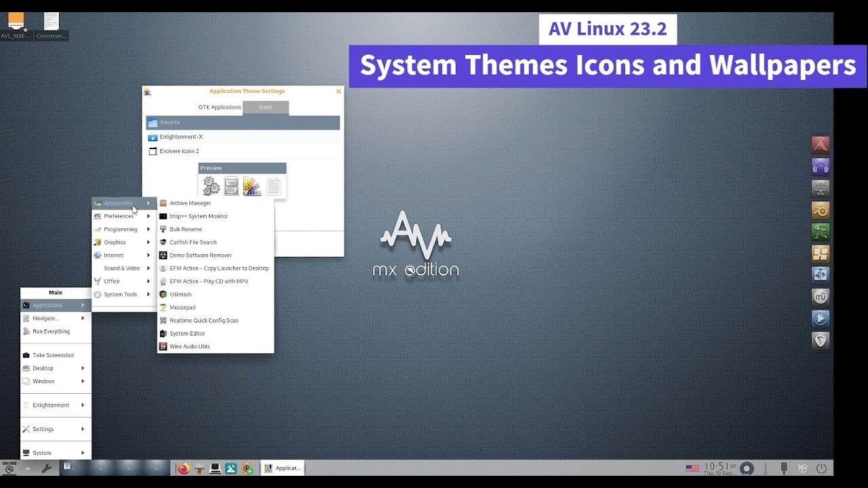Launch Blender from the right dock

point(821,210)
